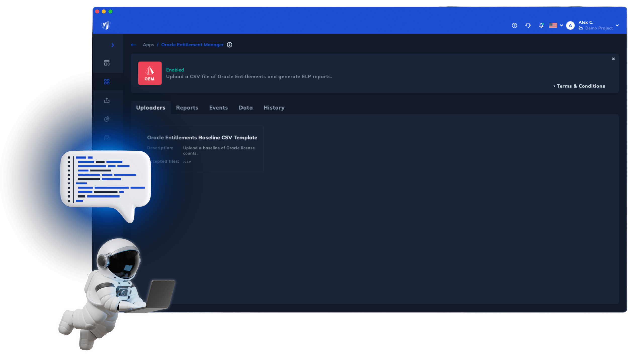Switch to the Events tab
The height and width of the screenshot is (355, 644).
coord(218,107)
